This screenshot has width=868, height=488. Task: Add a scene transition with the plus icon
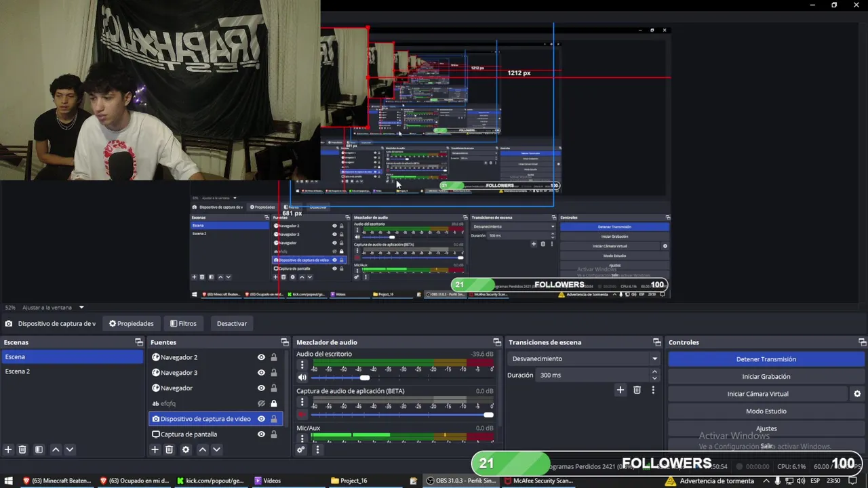click(620, 390)
